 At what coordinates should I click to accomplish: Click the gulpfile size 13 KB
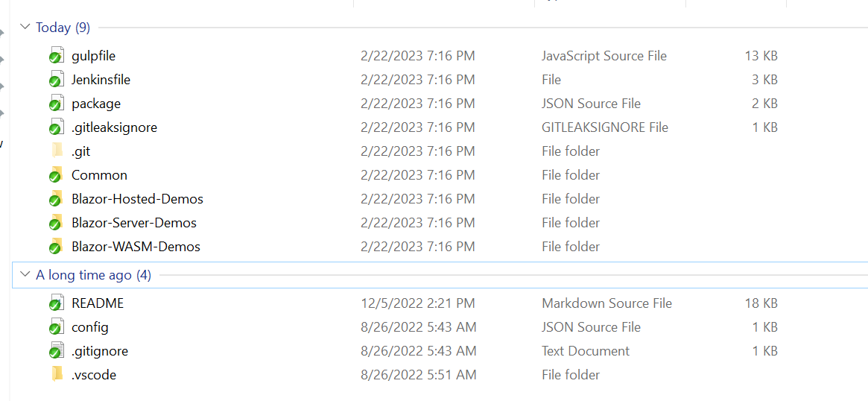pyautogui.click(x=761, y=56)
